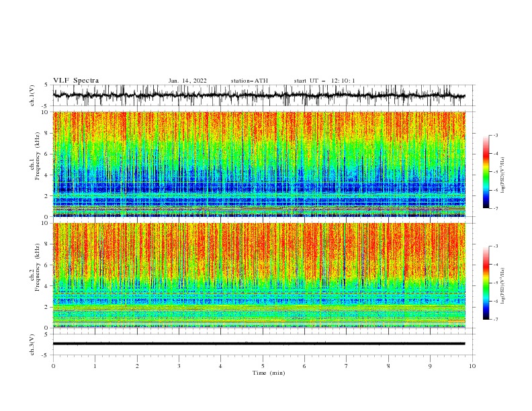The height and width of the screenshot is (411, 532).
Task: Click the "10" frequency tick of ch.1 spectrogram
Action: point(45,112)
